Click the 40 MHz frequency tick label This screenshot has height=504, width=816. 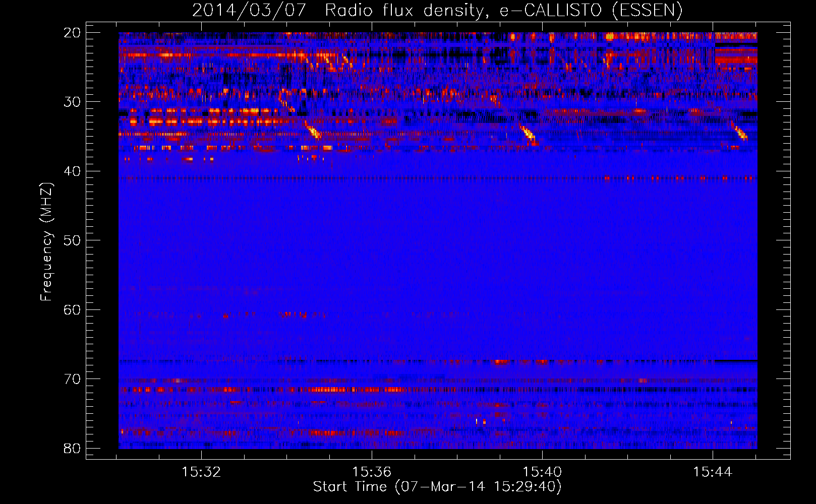click(72, 171)
